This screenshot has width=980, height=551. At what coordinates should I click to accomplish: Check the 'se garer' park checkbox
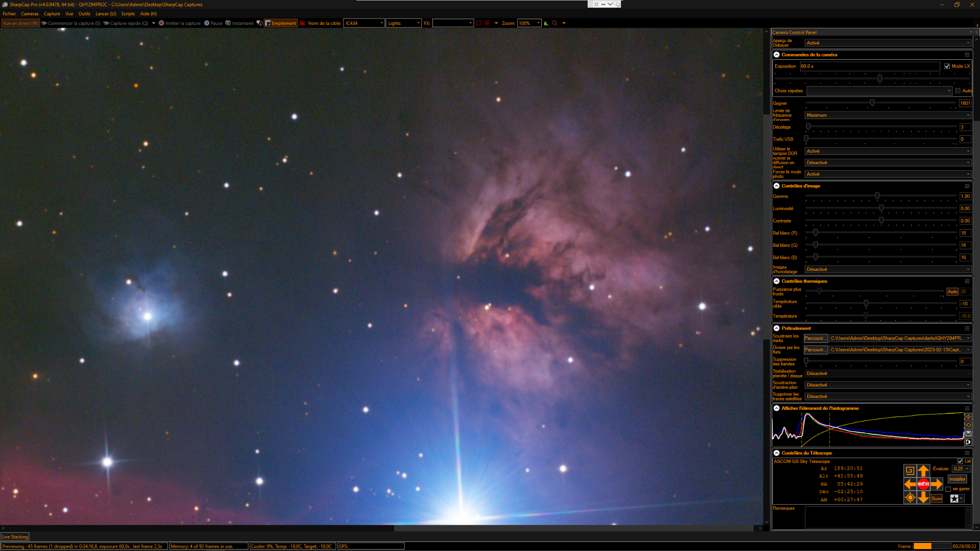[x=948, y=489]
